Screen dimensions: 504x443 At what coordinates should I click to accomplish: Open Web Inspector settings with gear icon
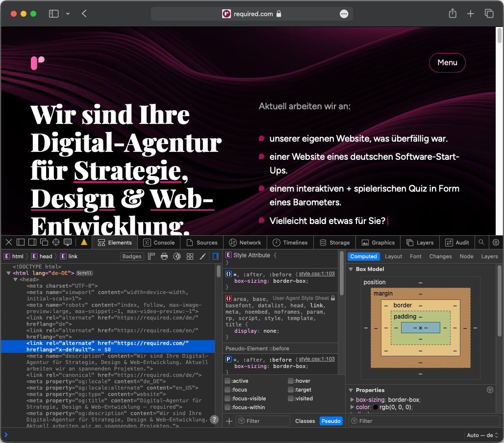496,242
